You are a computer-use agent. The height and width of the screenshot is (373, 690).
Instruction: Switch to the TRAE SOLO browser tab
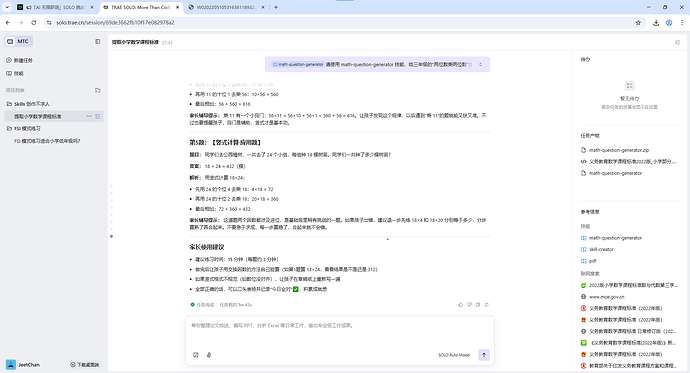pos(140,7)
